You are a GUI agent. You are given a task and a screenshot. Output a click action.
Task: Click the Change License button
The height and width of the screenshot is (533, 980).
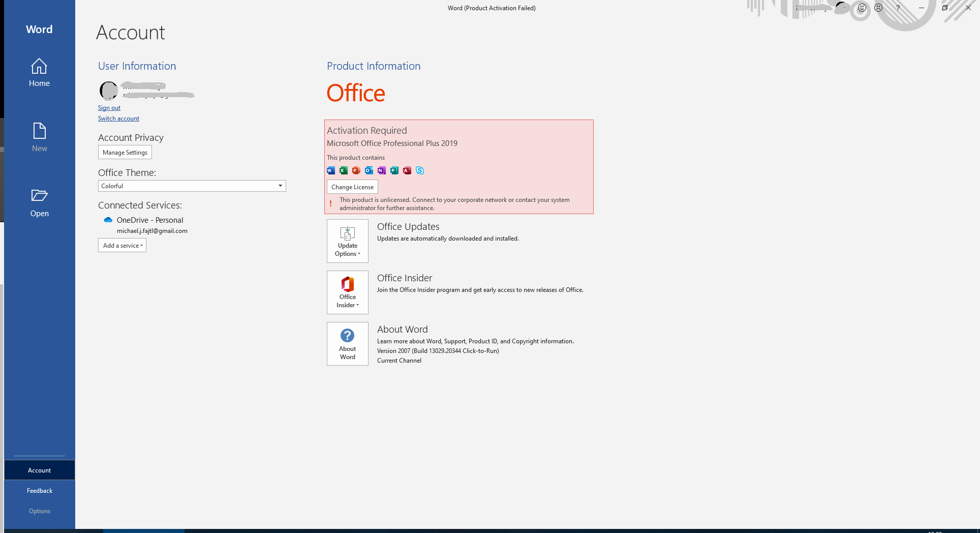tap(352, 187)
